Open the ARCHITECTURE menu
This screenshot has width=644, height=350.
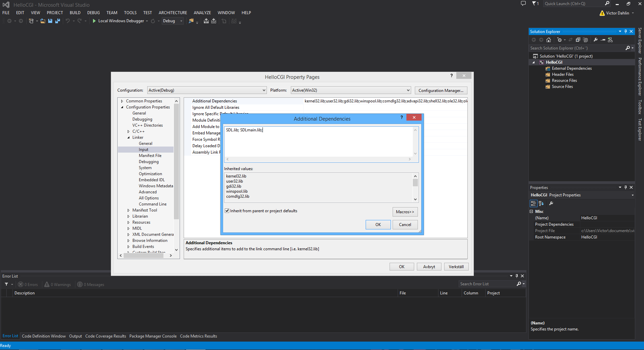[x=173, y=13]
